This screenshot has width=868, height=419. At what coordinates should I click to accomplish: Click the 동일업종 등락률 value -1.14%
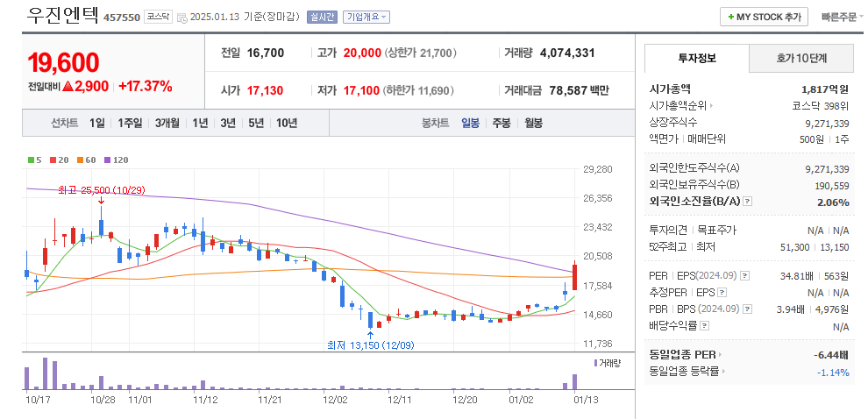pos(833,372)
